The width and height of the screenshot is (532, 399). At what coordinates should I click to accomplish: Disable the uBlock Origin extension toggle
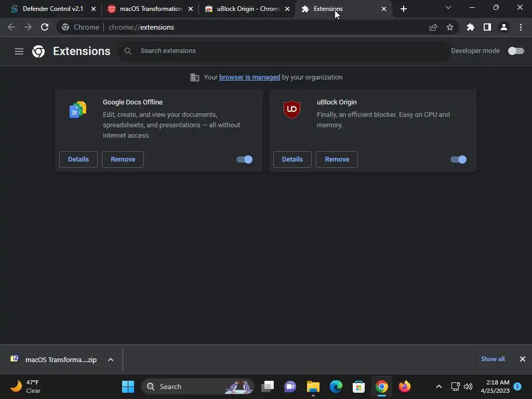click(458, 159)
